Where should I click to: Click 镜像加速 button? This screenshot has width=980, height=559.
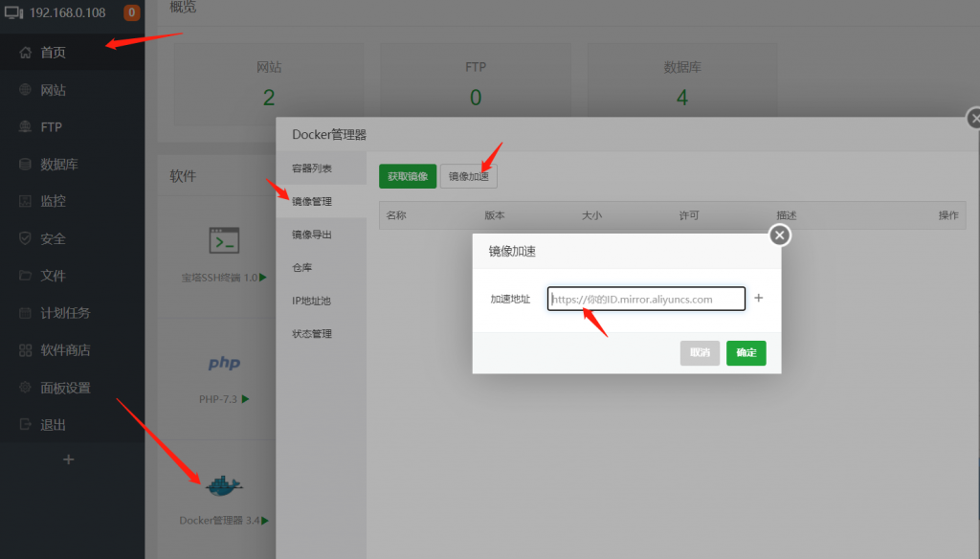(x=469, y=176)
